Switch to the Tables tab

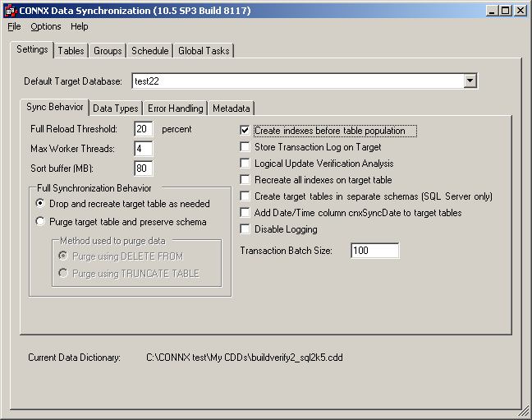coord(71,51)
